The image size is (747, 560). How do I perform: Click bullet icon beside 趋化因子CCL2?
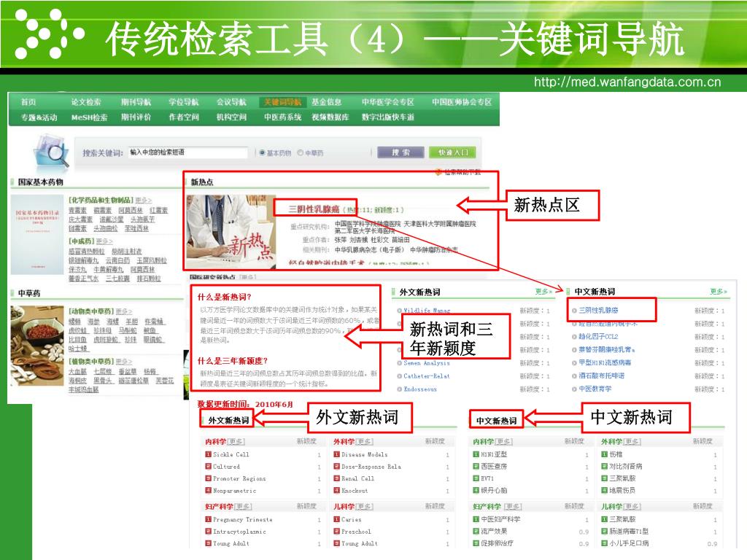[575, 337]
